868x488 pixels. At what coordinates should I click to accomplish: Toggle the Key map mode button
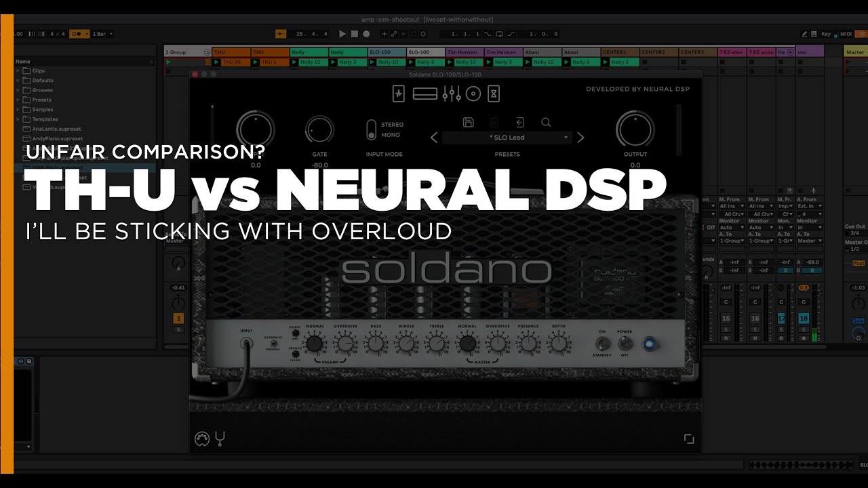(825, 33)
